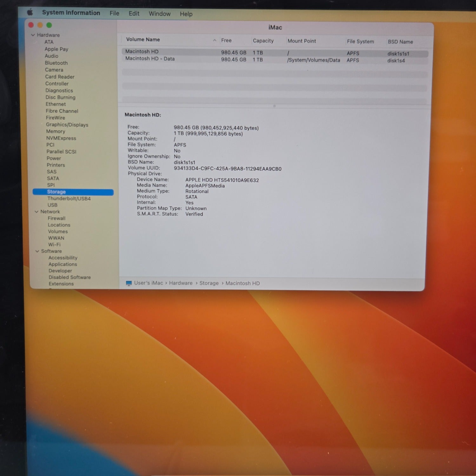Open the Window menu

pos(160,14)
